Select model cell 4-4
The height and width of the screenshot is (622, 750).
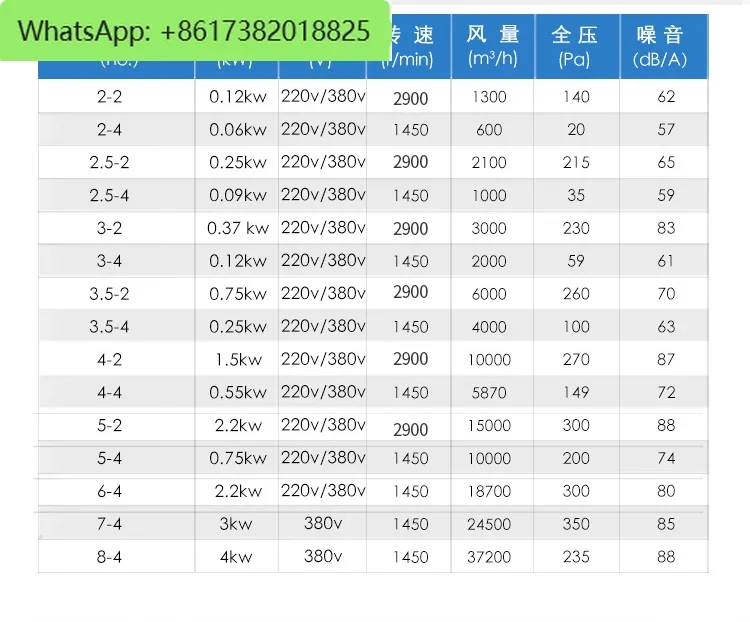(110, 392)
